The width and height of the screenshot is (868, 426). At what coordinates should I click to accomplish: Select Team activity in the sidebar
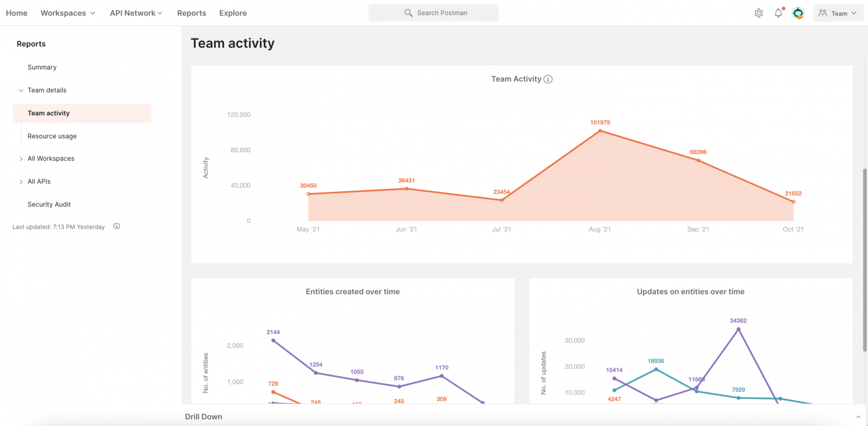point(82,113)
